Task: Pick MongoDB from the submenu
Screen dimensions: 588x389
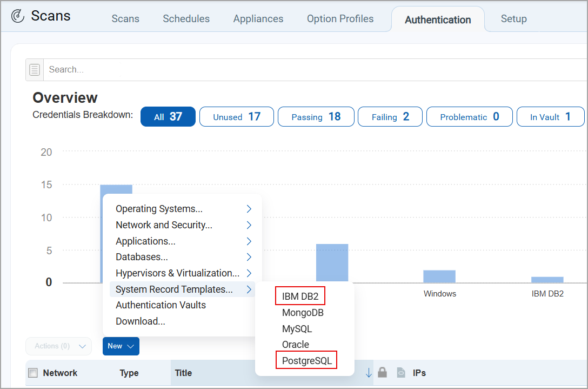Action: tap(303, 312)
